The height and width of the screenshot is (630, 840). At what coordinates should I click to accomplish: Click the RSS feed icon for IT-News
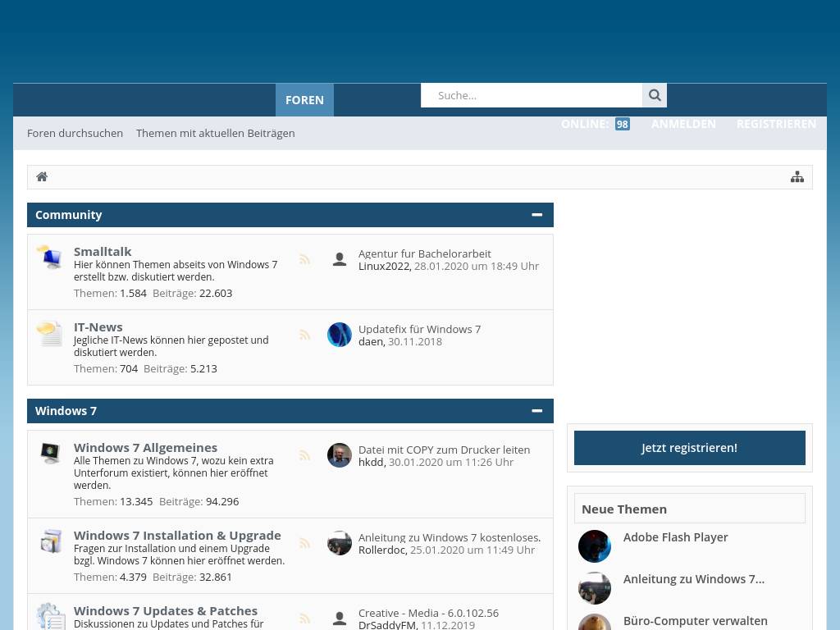(304, 335)
